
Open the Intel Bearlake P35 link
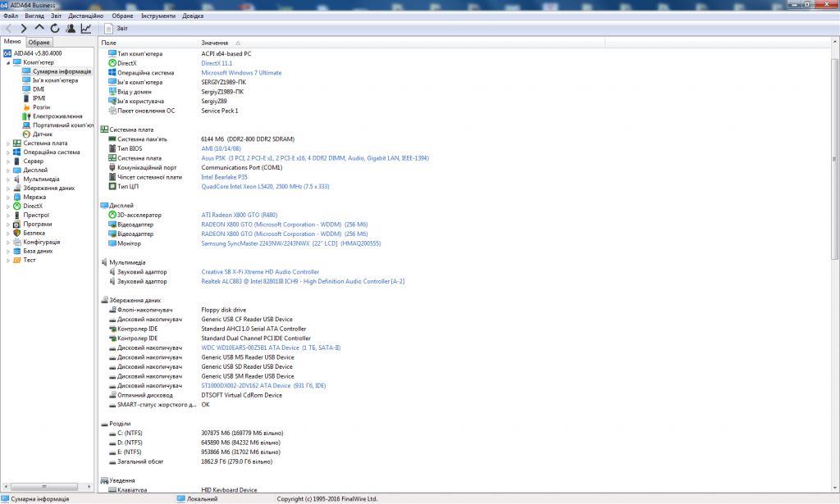click(x=224, y=177)
